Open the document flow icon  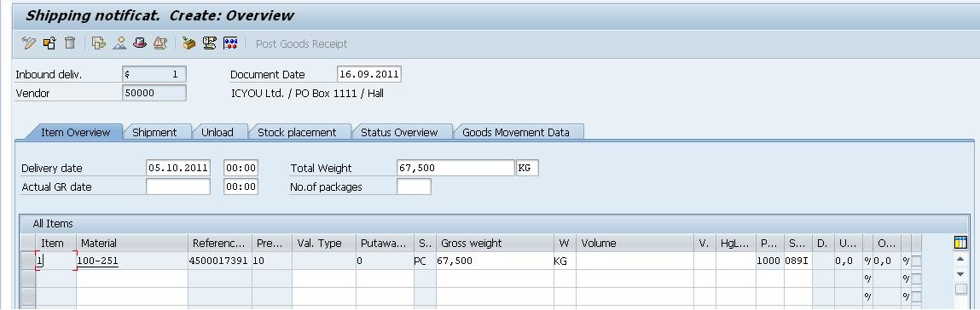tap(98, 43)
